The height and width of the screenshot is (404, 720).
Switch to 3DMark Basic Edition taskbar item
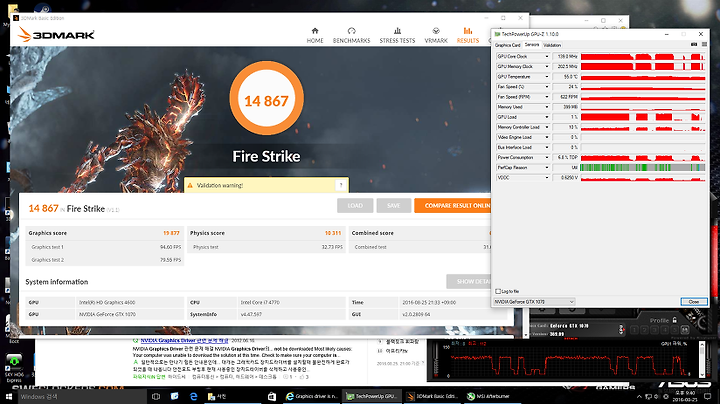pos(434,396)
